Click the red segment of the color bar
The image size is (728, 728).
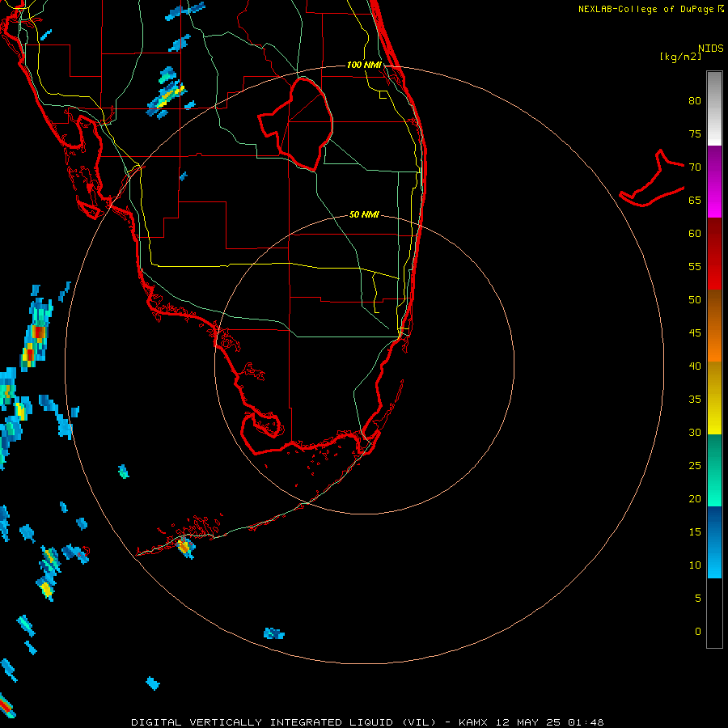coord(714,254)
